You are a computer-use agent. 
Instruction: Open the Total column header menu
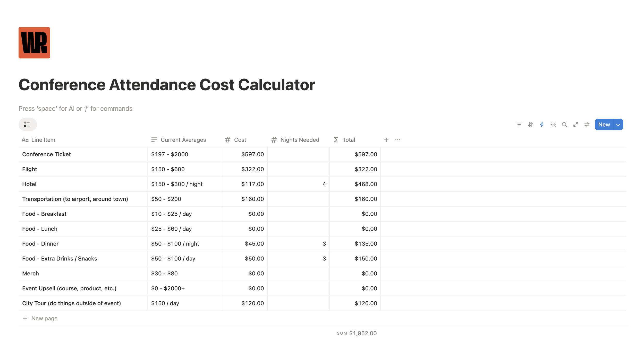point(348,140)
